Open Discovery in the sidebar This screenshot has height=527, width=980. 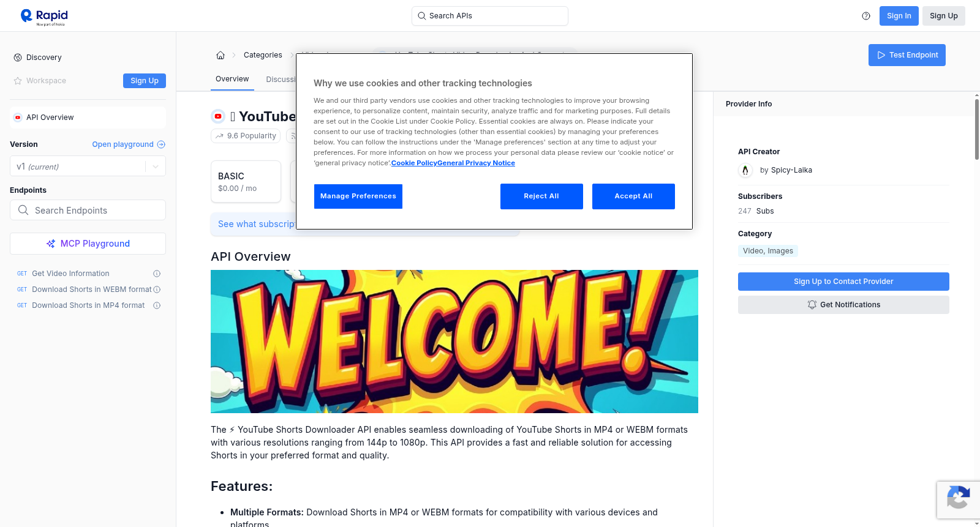point(44,58)
